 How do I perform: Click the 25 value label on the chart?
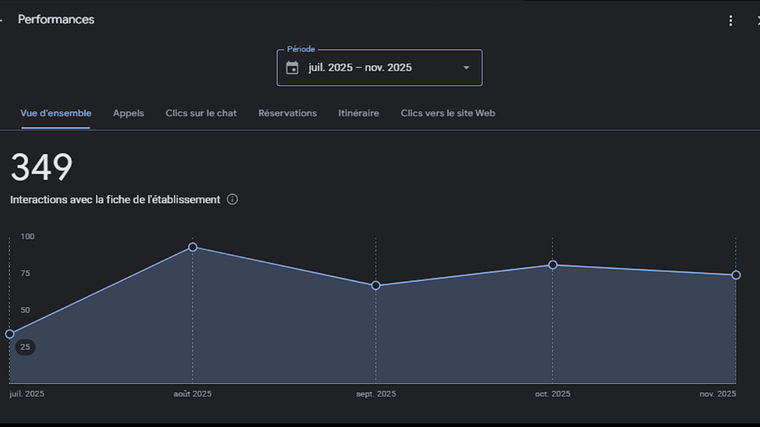(25, 347)
